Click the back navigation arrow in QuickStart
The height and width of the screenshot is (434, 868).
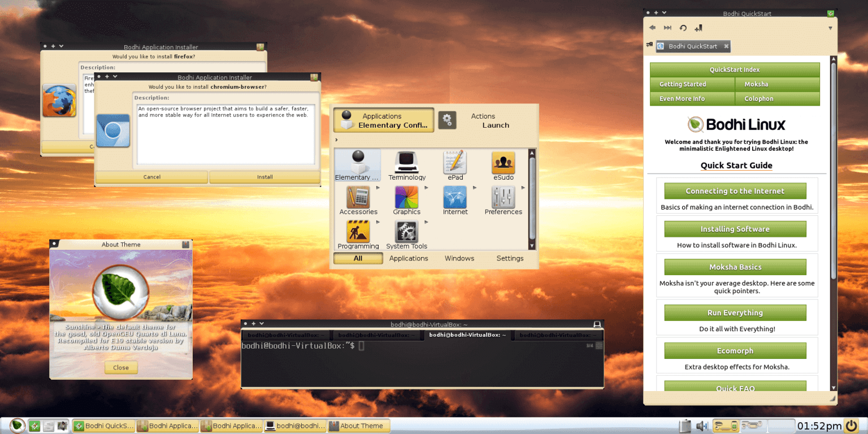coord(652,27)
